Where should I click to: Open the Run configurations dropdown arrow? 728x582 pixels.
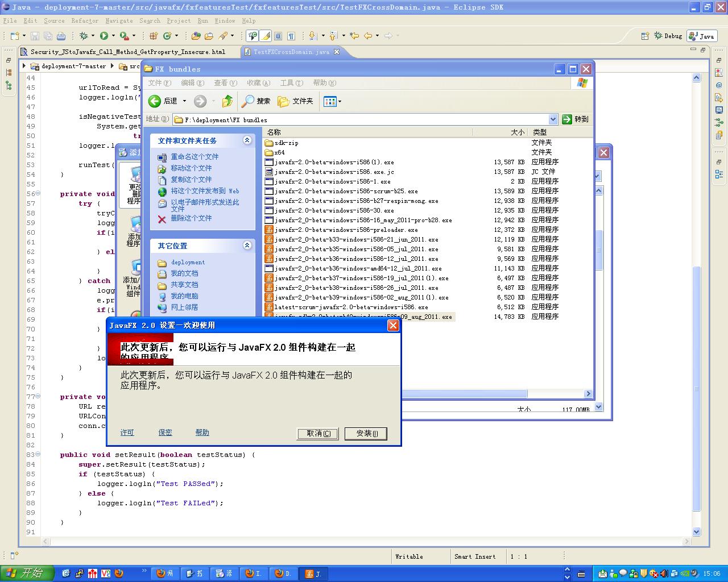point(113,36)
